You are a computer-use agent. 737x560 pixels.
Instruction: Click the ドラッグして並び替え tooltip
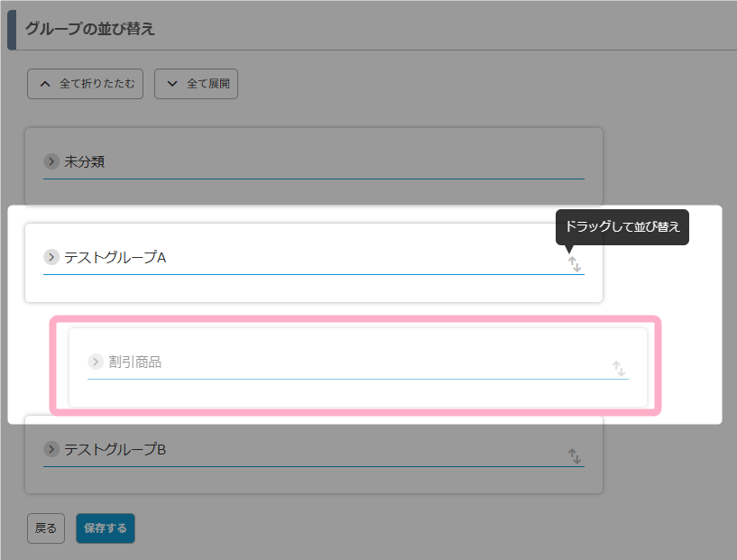(622, 227)
